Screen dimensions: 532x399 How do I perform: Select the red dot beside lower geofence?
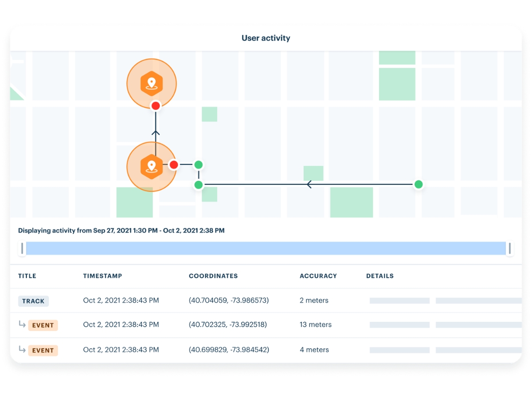click(x=174, y=165)
